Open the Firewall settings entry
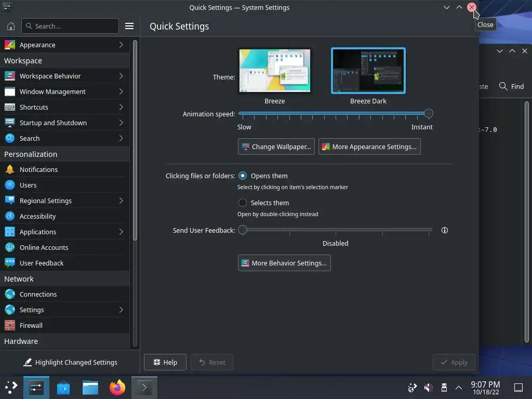532x399 pixels. pos(65,325)
